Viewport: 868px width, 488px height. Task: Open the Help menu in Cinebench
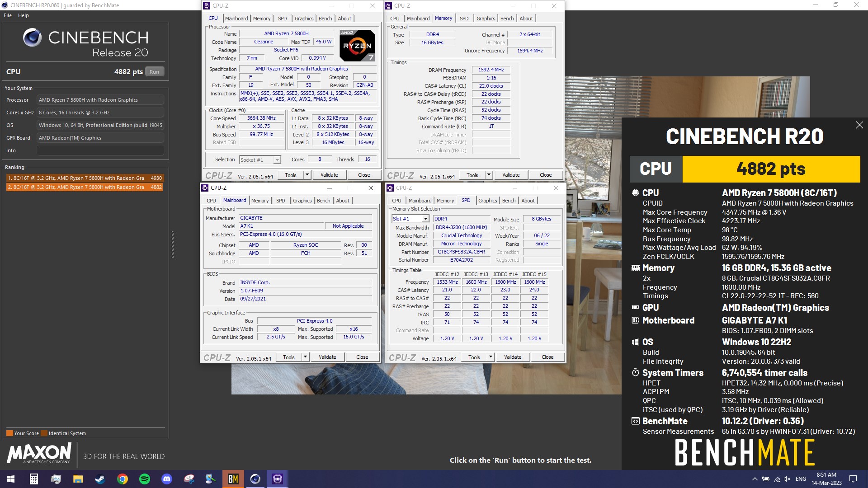coord(24,15)
